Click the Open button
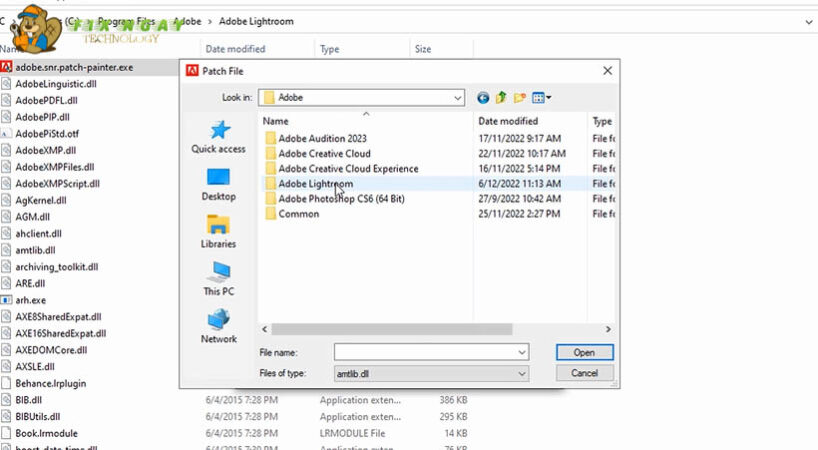818x450 pixels. tap(584, 353)
